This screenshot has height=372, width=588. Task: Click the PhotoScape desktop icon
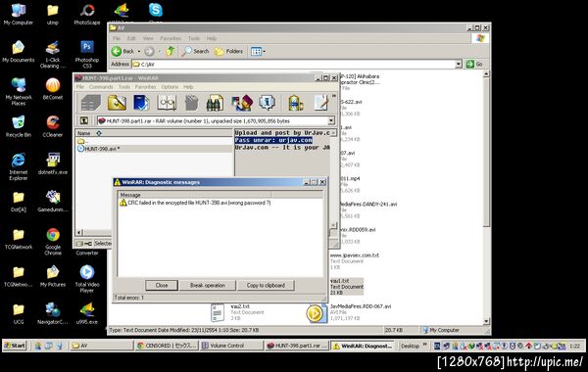87,15
